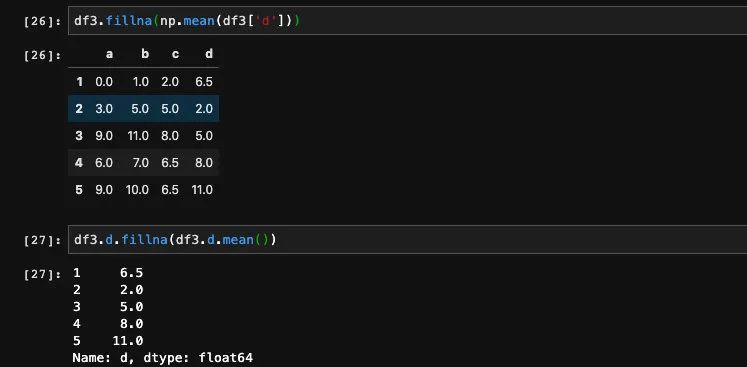Screen dimensions: 747x367
Task: Click the highlighted row 2 of the dataframe
Action: pos(143,109)
